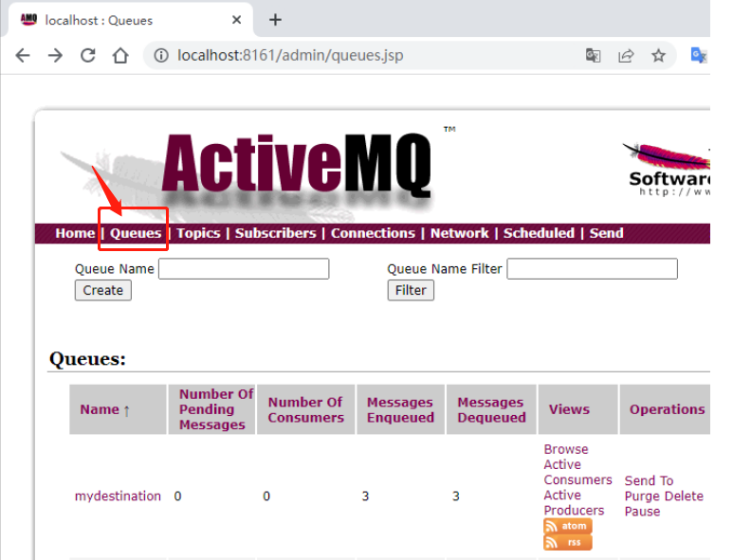Go forward with the browser forward arrow

55,56
